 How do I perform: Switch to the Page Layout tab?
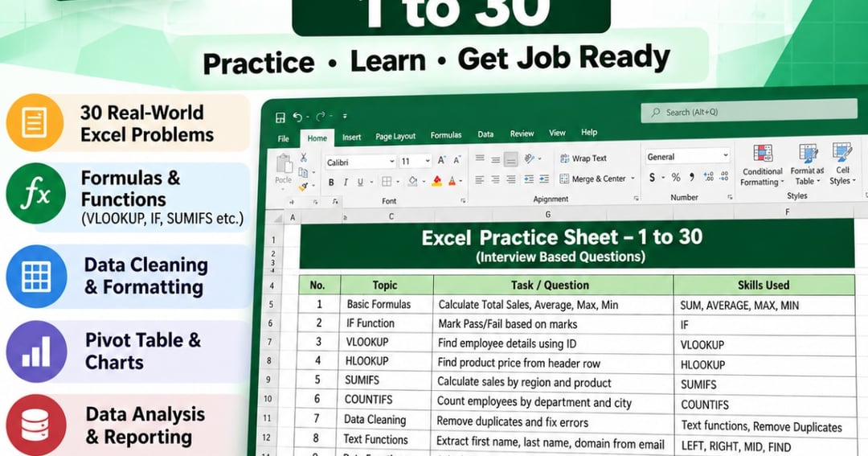tap(395, 136)
